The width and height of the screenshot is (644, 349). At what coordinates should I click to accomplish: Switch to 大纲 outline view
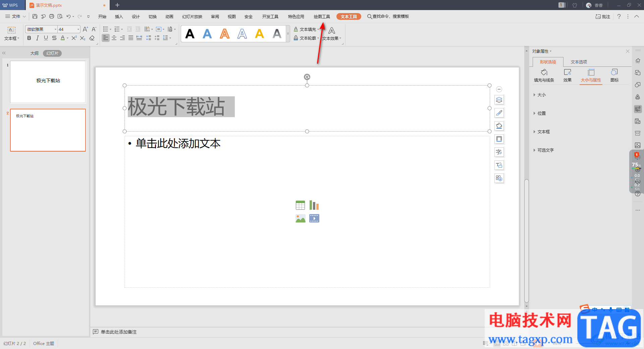35,53
